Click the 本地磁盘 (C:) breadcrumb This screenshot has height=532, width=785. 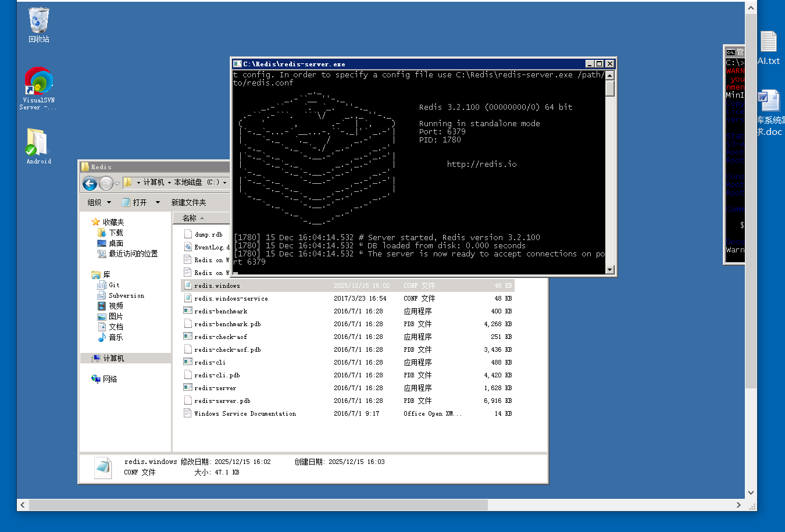[x=197, y=182]
